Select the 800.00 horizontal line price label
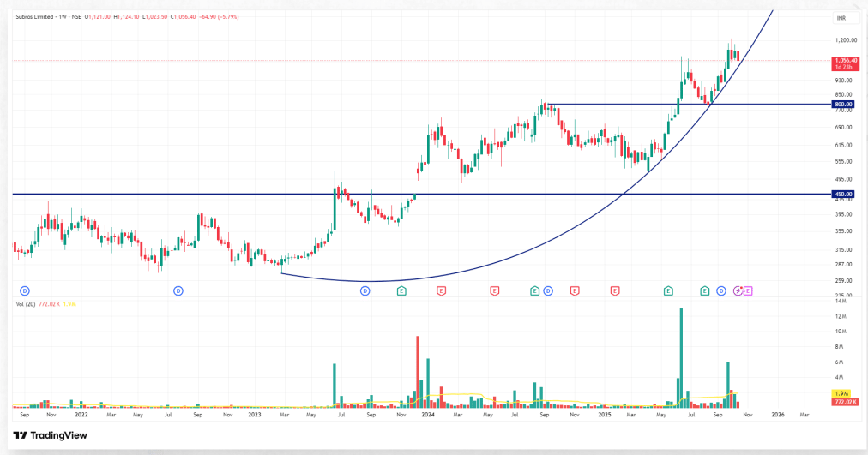Viewport: 868px width, 455px height. [841, 105]
